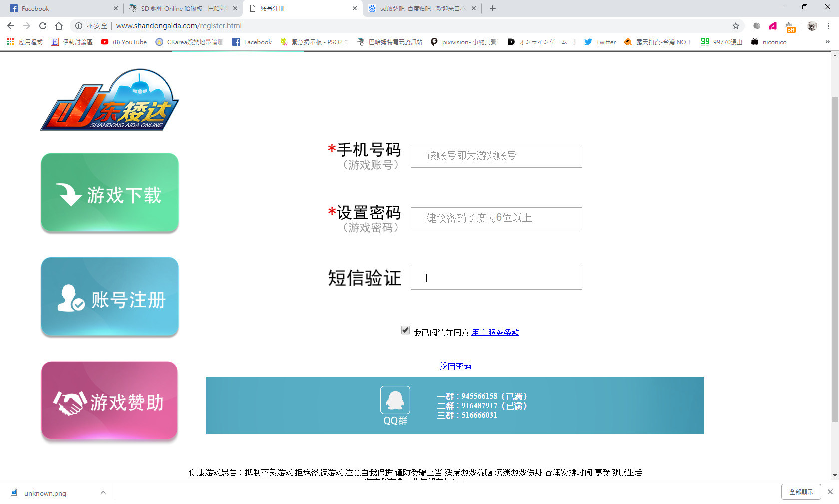Expand the hidden bookmarks overflow chevron
The image size is (839, 504).
[x=828, y=42]
